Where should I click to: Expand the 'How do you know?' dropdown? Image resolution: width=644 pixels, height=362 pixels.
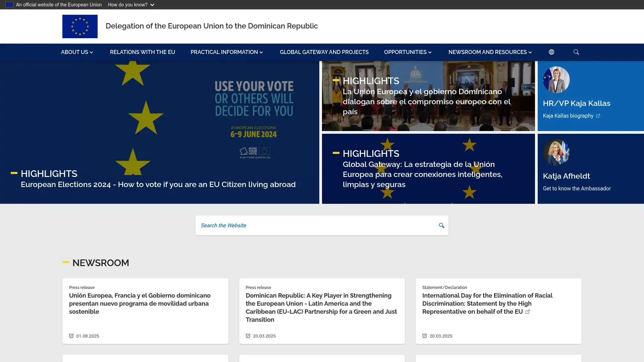[131, 5]
